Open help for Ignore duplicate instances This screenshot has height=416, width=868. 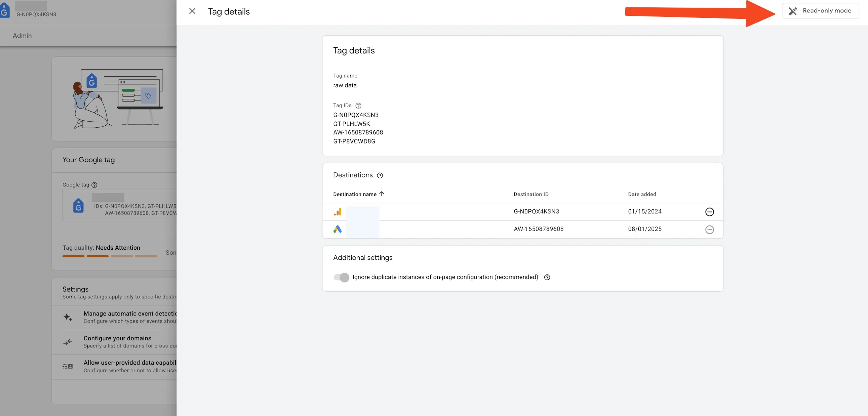click(547, 277)
